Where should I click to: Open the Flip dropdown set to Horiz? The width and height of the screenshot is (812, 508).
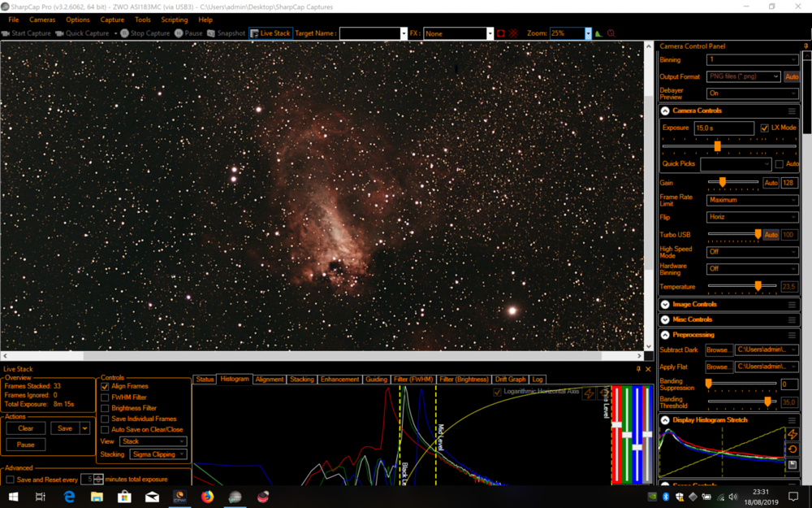(x=752, y=217)
